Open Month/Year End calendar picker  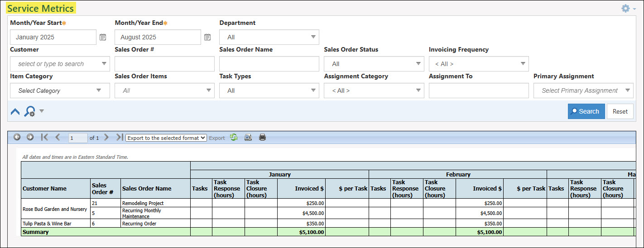click(x=207, y=37)
